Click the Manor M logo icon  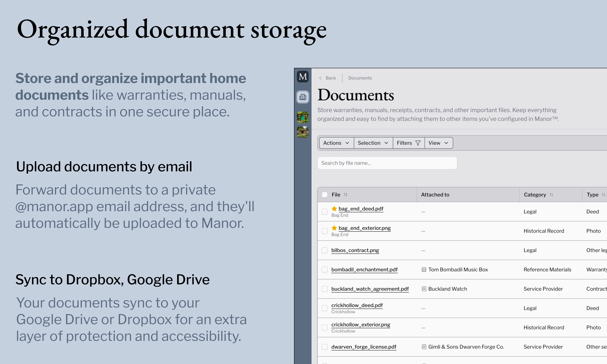coord(303,77)
